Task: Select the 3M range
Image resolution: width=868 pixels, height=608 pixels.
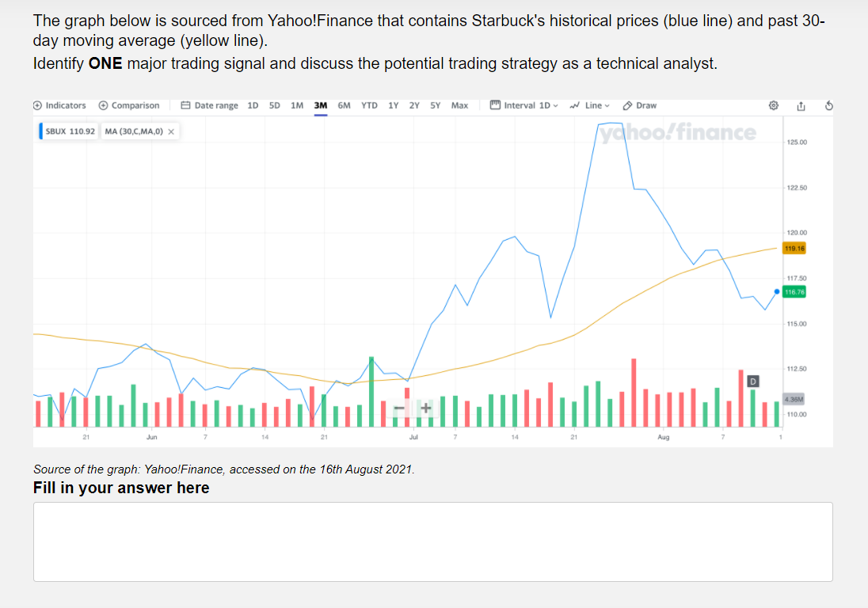Action: click(x=321, y=105)
